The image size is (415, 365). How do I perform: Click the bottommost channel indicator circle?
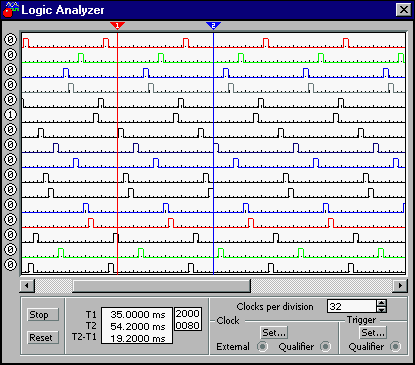[x=10, y=265]
